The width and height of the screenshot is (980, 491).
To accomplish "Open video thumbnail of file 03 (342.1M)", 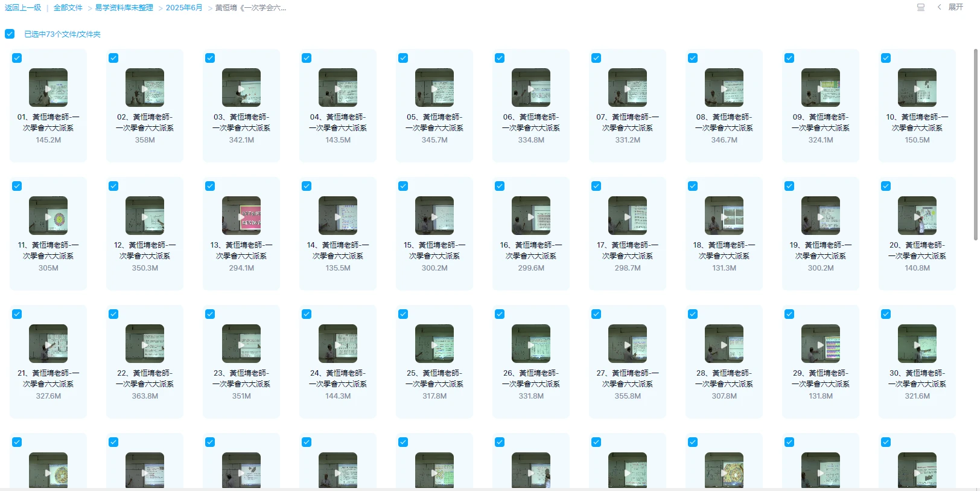I will click(x=241, y=88).
